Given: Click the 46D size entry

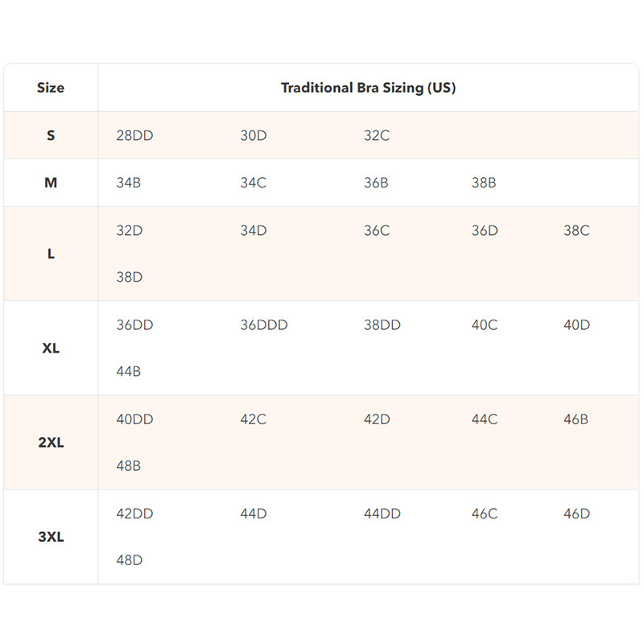Looking at the screenshot, I should pyautogui.click(x=576, y=514).
